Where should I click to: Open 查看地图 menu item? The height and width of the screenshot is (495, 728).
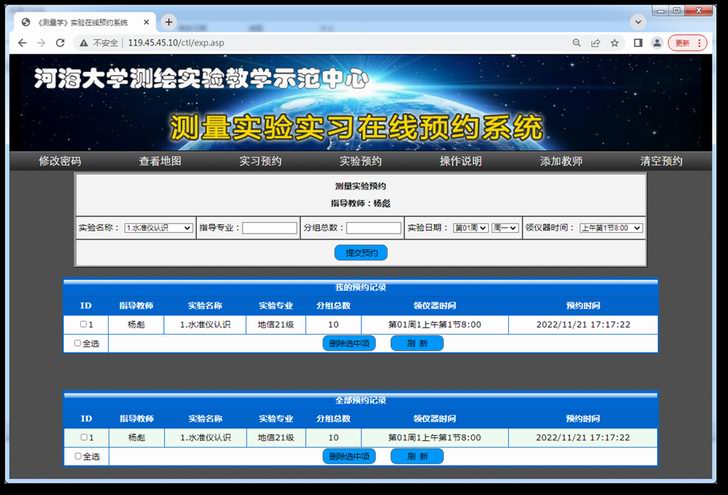coord(160,161)
